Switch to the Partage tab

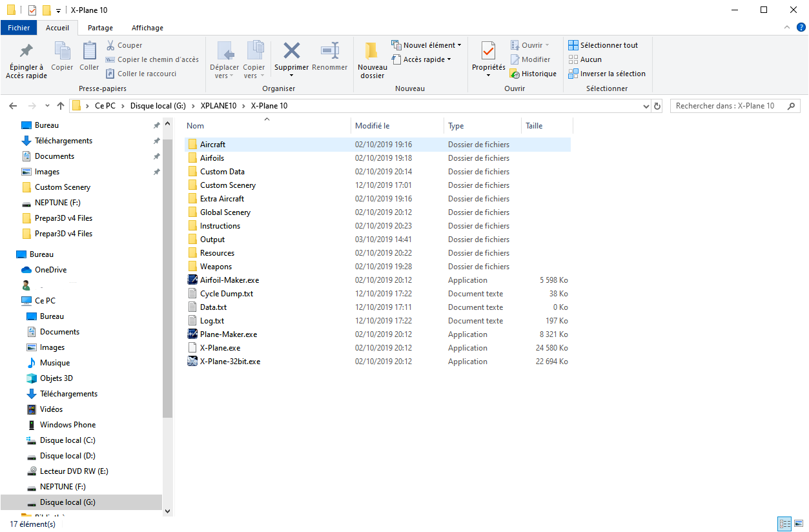click(100, 28)
